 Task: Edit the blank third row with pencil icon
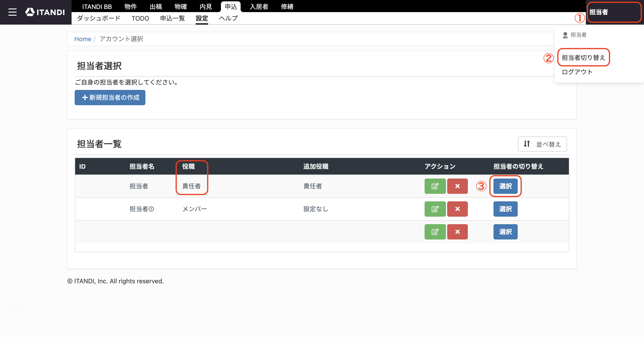point(435,232)
